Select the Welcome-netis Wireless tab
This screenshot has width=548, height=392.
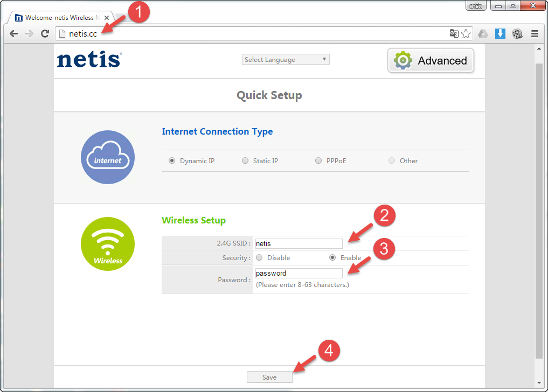point(59,17)
